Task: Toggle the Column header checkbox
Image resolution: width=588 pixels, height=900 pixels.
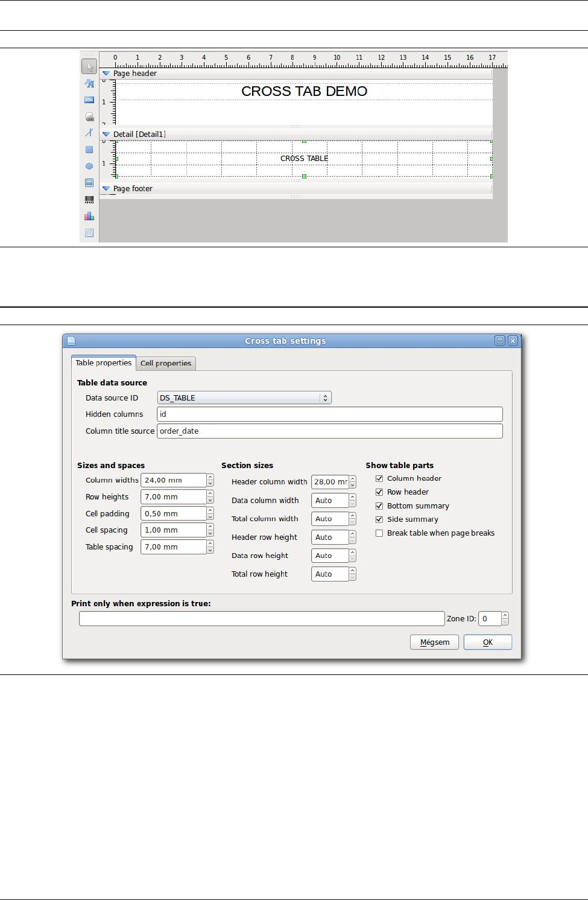Action: pyautogui.click(x=379, y=478)
